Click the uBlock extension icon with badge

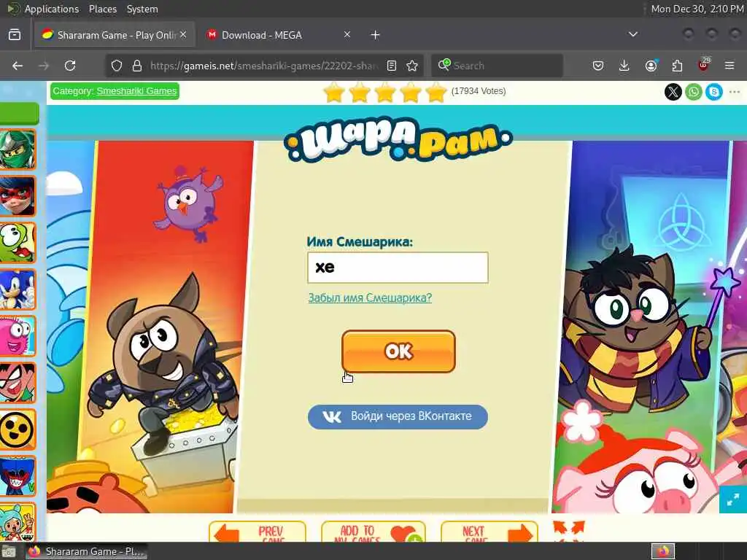click(x=704, y=65)
